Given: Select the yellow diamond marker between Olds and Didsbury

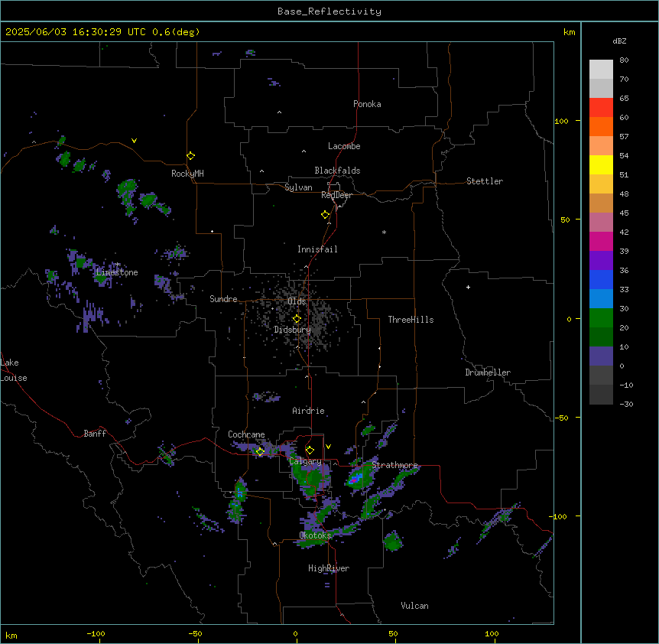Looking at the screenshot, I should [297, 319].
